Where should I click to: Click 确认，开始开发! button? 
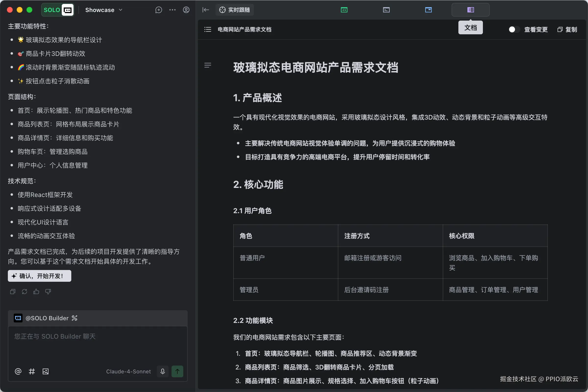point(39,276)
